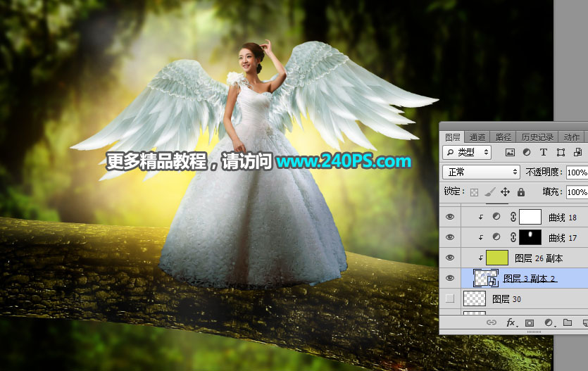The image size is (588, 371).
Task: Click mask link icon on 曲线 18
Action: click(x=513, y=217)
